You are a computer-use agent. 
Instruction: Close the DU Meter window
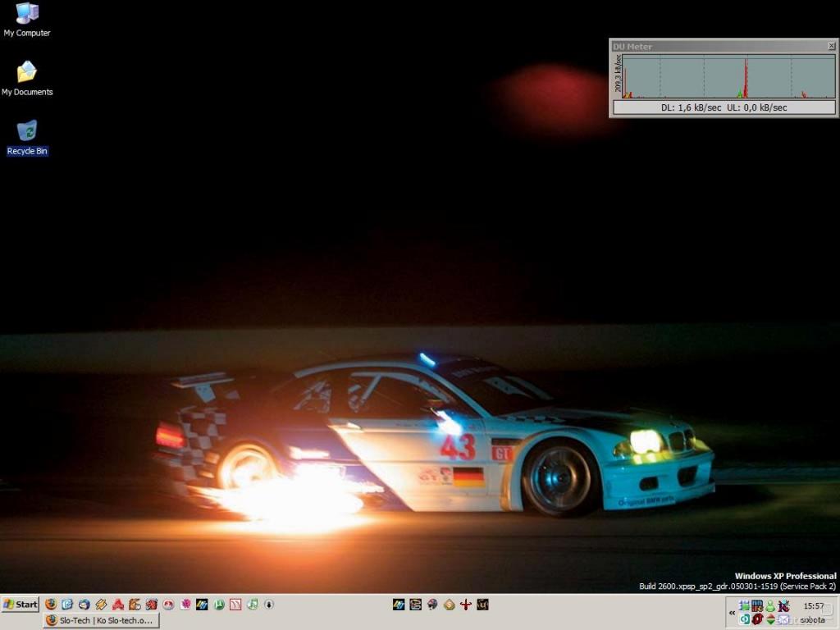click(832, 46)
